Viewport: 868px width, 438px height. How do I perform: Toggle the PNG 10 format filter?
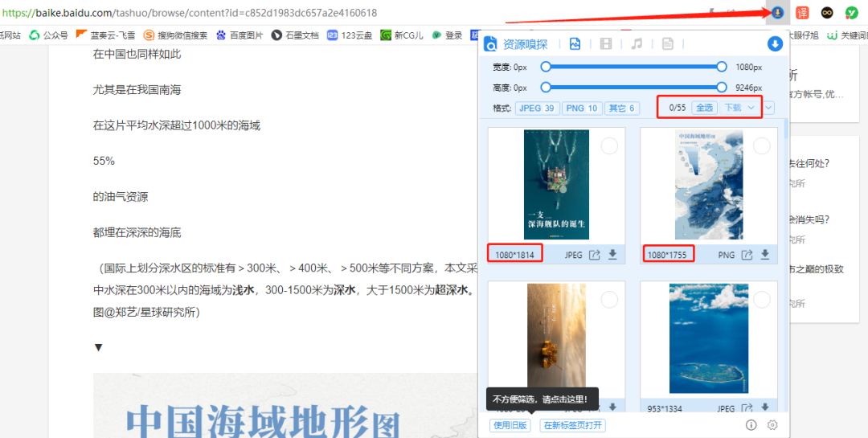tap(582, 108)
